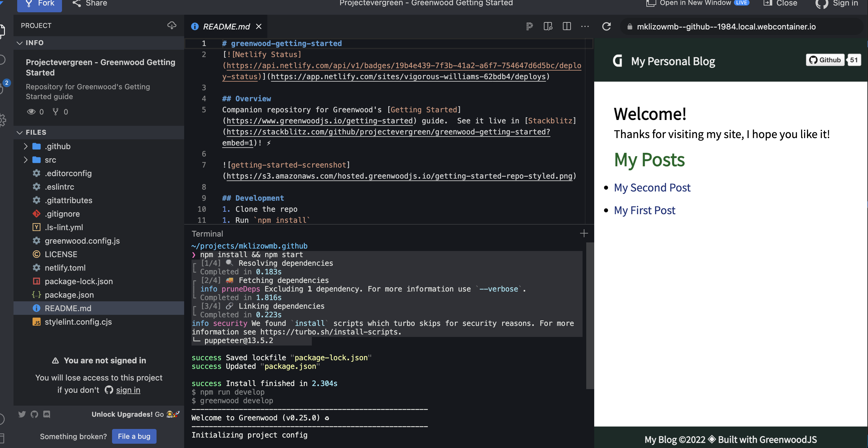Open the Github repo badge in the blog preview
The width and height of the screenshot is (868, 448).
click(824, 60)
